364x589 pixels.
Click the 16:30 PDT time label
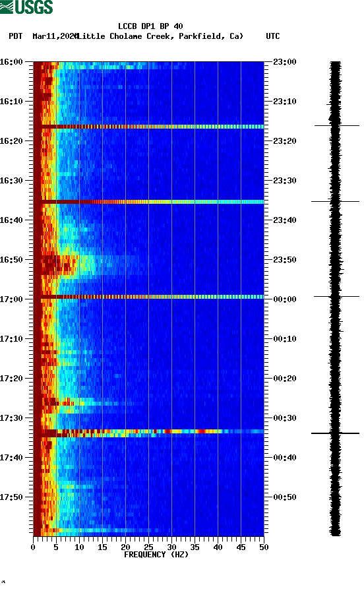[x=11, y=181]
